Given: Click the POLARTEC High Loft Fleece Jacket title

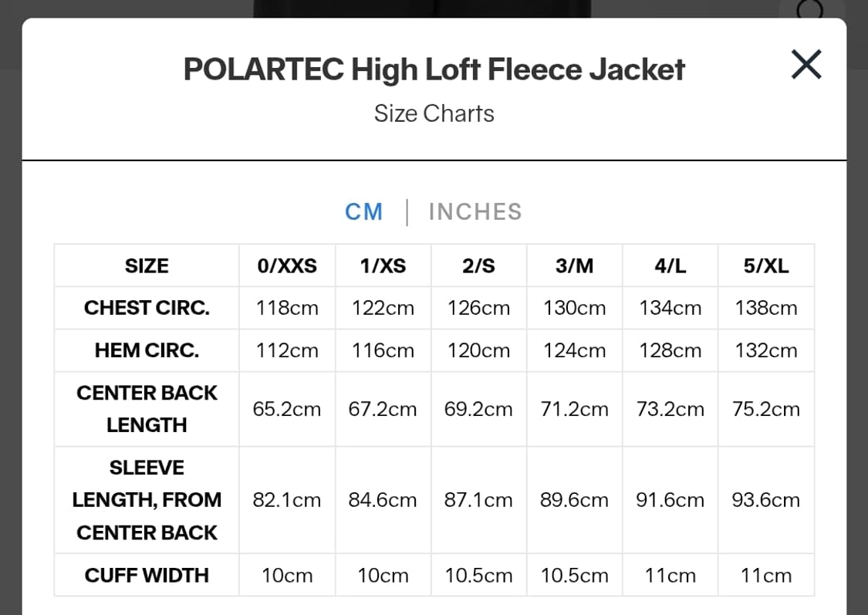Looking at the screenshot, I should click(x=434, y=69).
